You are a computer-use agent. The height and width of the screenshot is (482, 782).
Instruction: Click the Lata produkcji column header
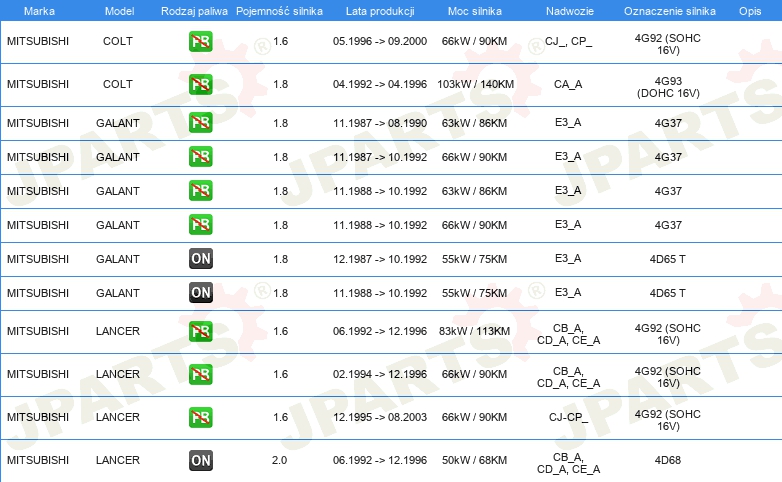380,11
